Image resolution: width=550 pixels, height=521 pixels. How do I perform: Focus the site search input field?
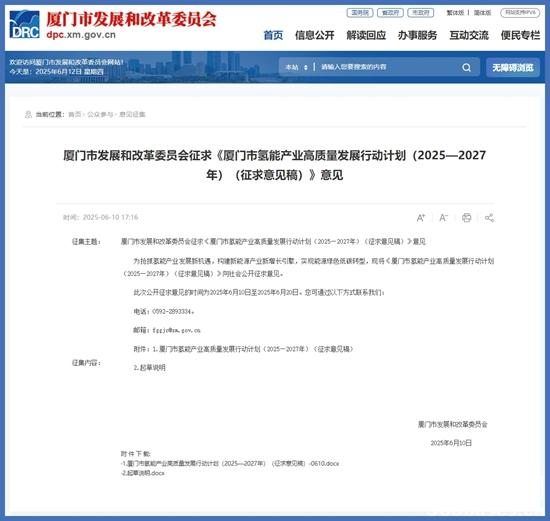click(x=388, y=67)
